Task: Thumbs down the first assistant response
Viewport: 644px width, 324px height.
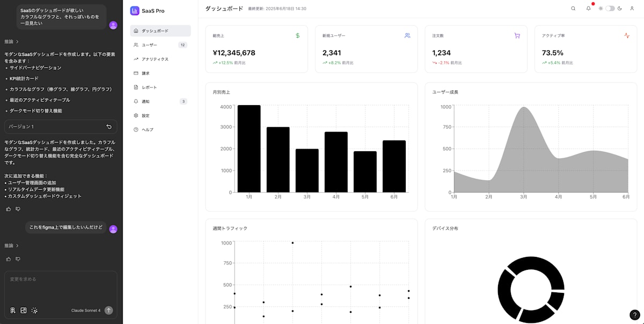Action: (18, 209)
